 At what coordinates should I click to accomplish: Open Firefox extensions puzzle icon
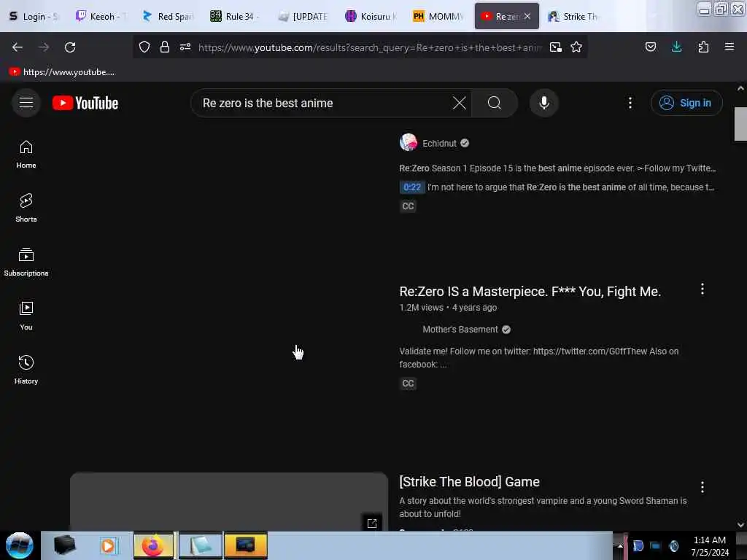point(703,47)
